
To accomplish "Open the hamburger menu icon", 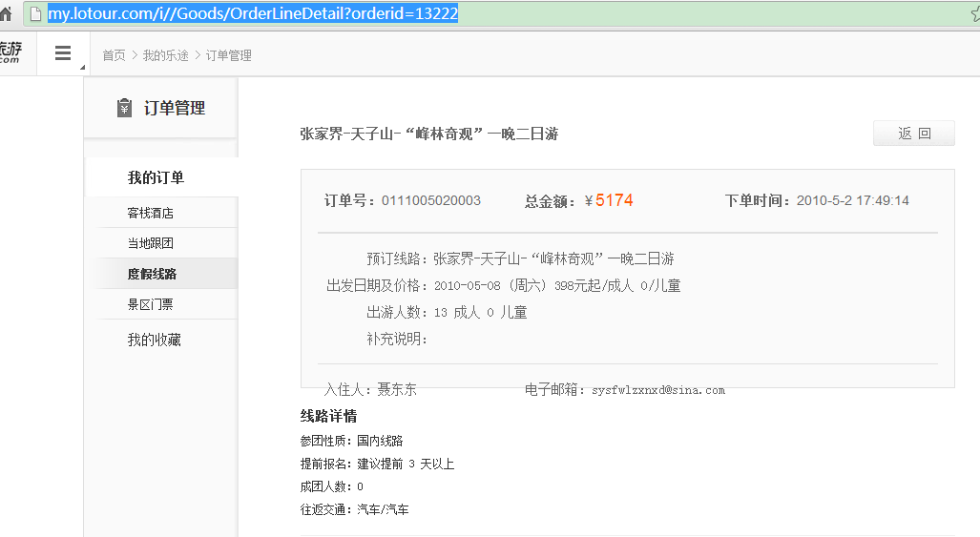I will (x=62, y=53).
